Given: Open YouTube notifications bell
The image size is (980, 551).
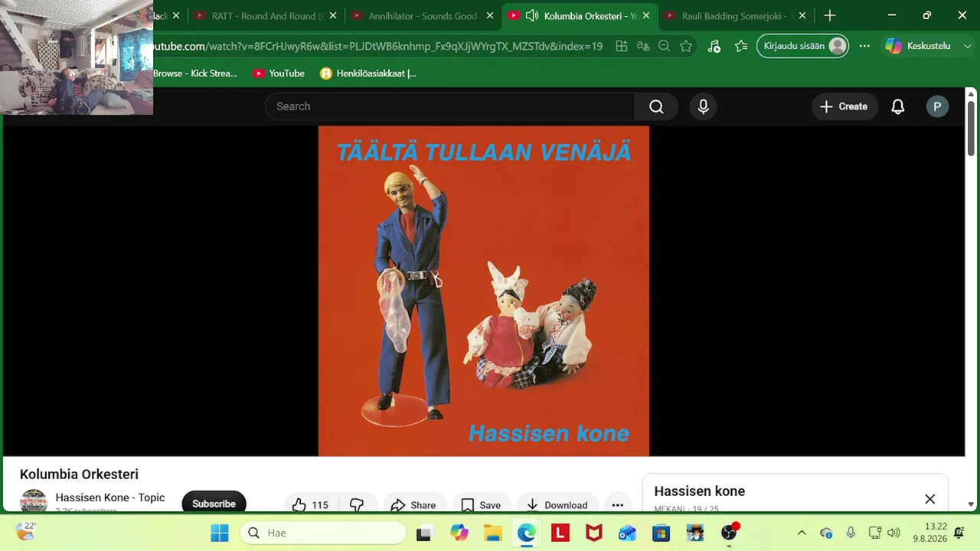Looking at the screenshot, I should click(898, 106).
